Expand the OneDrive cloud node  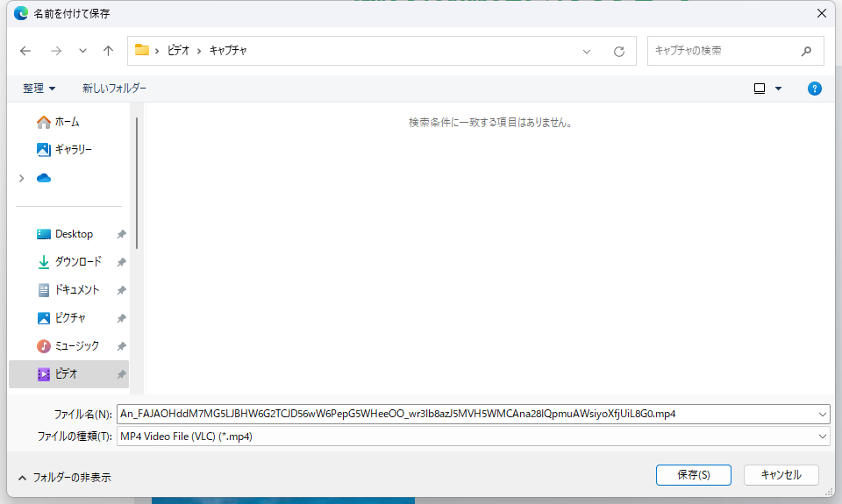[x=21, y=178]
